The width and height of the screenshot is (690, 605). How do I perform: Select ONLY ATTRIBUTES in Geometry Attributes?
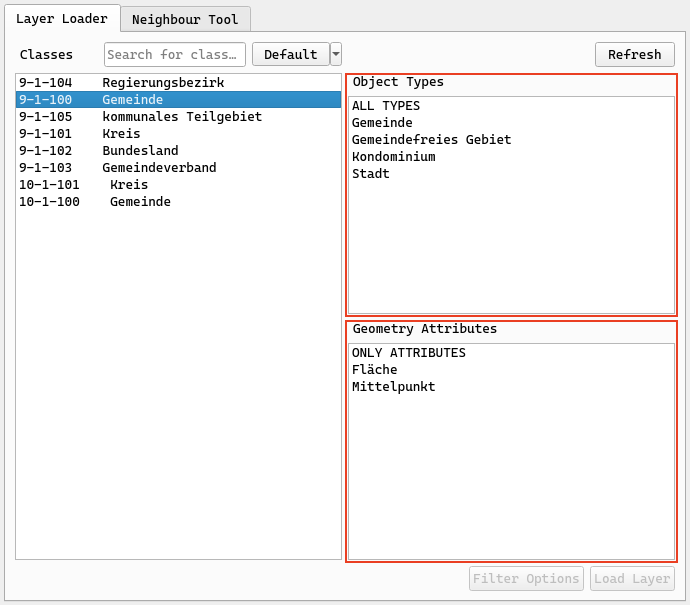(x=511, y=353)
